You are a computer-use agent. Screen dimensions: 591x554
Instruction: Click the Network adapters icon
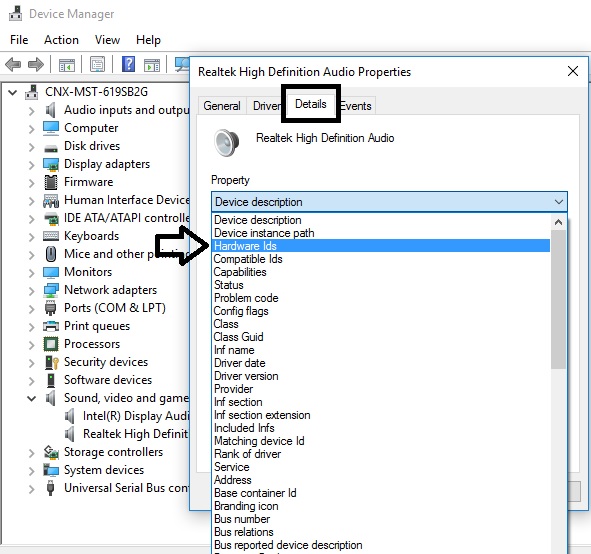[51, 290]
